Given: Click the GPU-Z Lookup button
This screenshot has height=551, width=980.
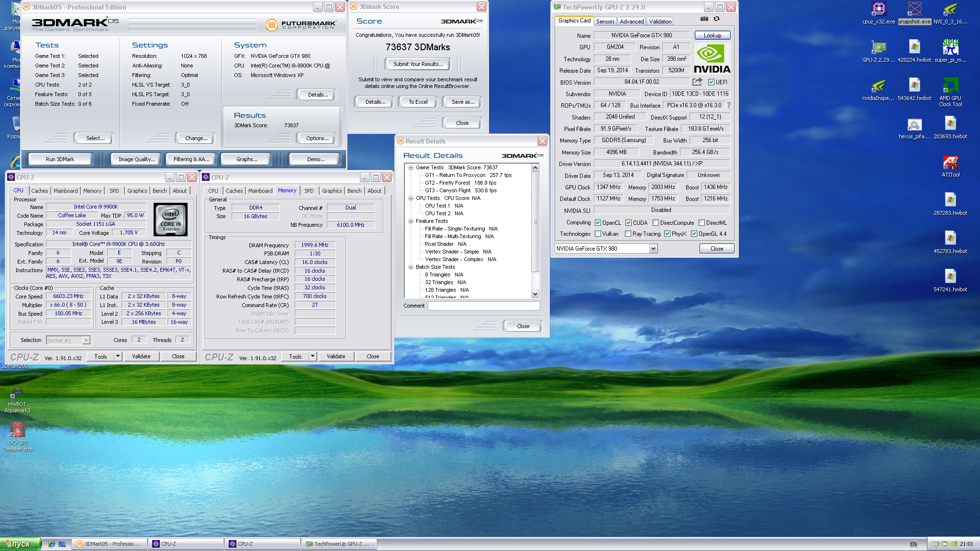Looking at the screenshot, I should 713,35.
